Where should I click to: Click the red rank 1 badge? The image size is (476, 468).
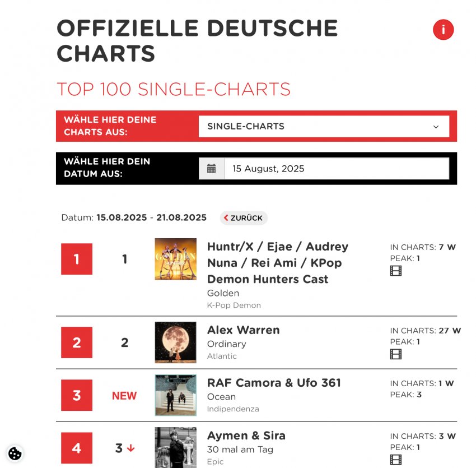click(x=77, y=259)
